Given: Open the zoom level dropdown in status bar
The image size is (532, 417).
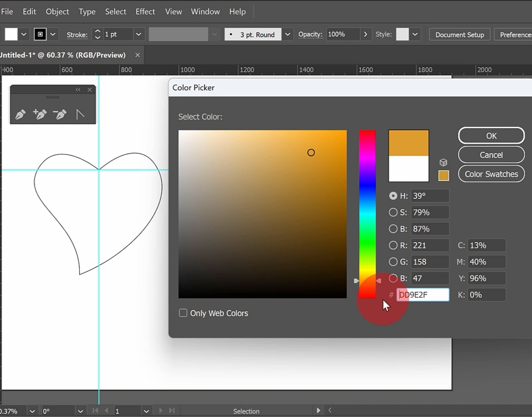Looking at the screenshot, I should point(32,411).
